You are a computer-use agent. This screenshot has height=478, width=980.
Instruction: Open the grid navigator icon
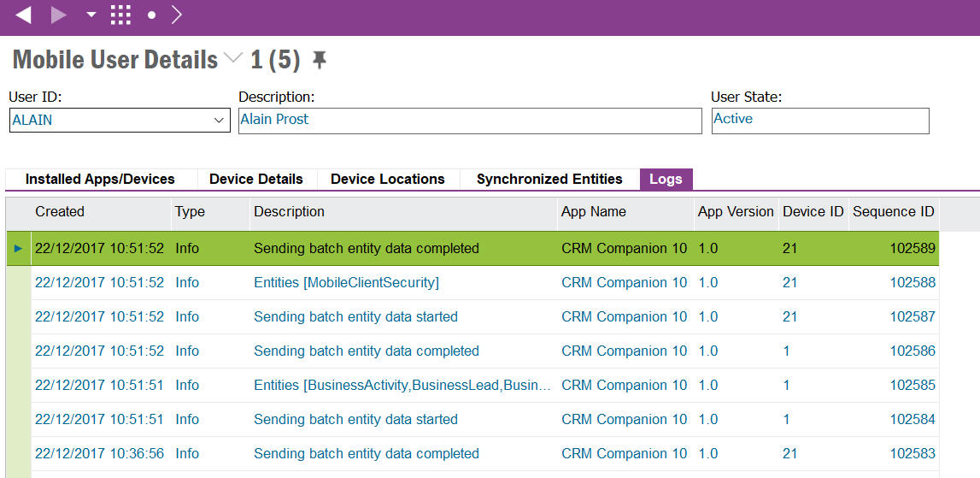[121, 15]
